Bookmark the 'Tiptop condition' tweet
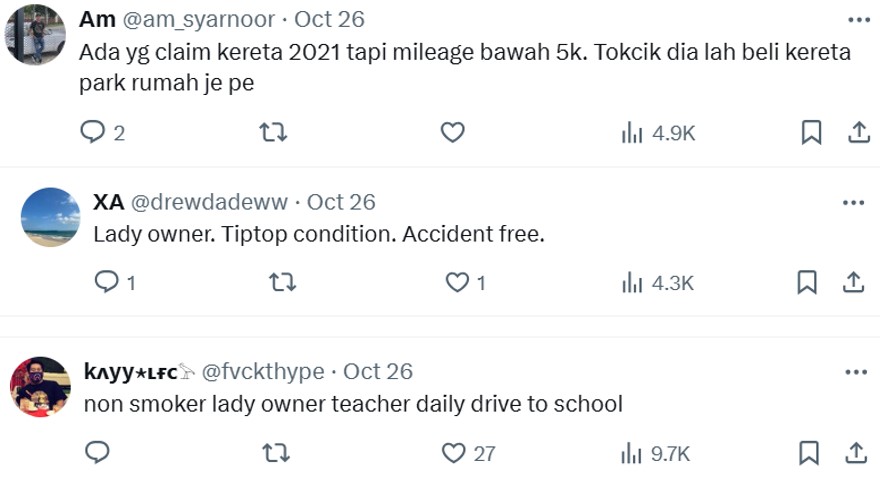 click(x=807, y=282)
